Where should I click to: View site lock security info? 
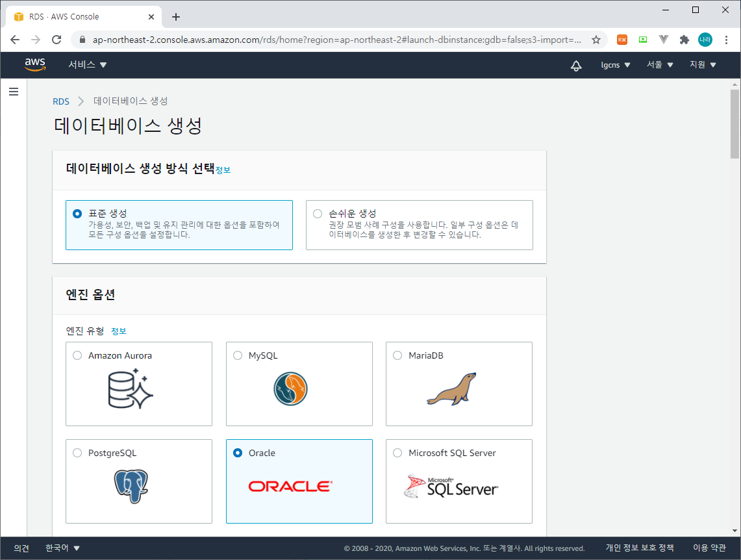coord(82,40)
